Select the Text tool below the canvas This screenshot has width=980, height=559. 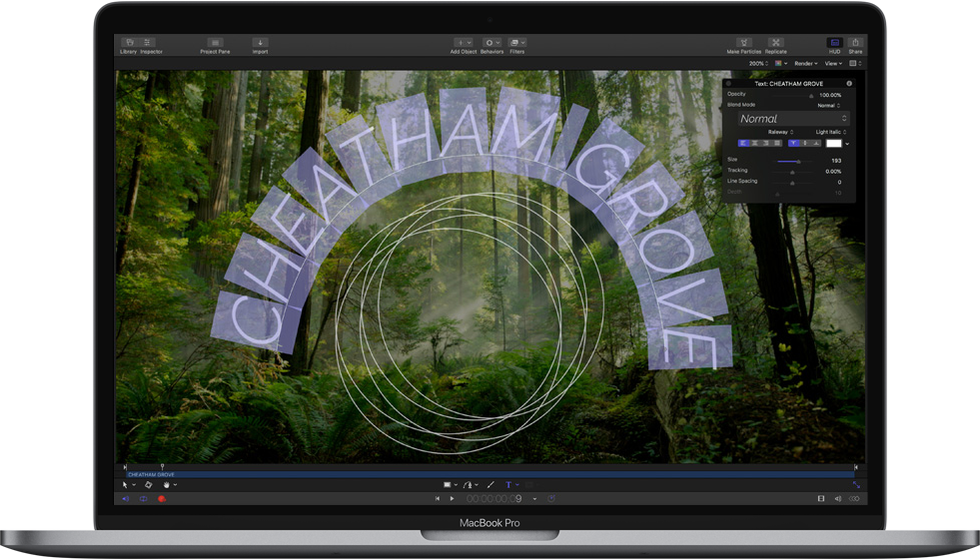(x=507, y=484)
